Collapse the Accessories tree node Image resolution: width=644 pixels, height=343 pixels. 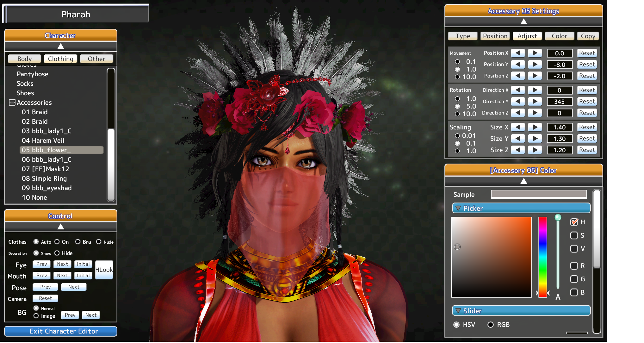click(x=12, y=103)
